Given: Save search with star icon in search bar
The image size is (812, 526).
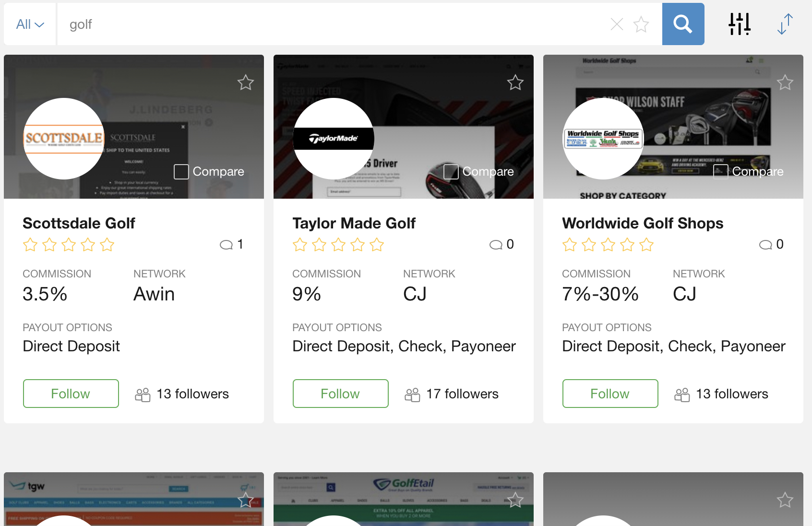Looking at the screenshot, I should [x=641, y=24].
